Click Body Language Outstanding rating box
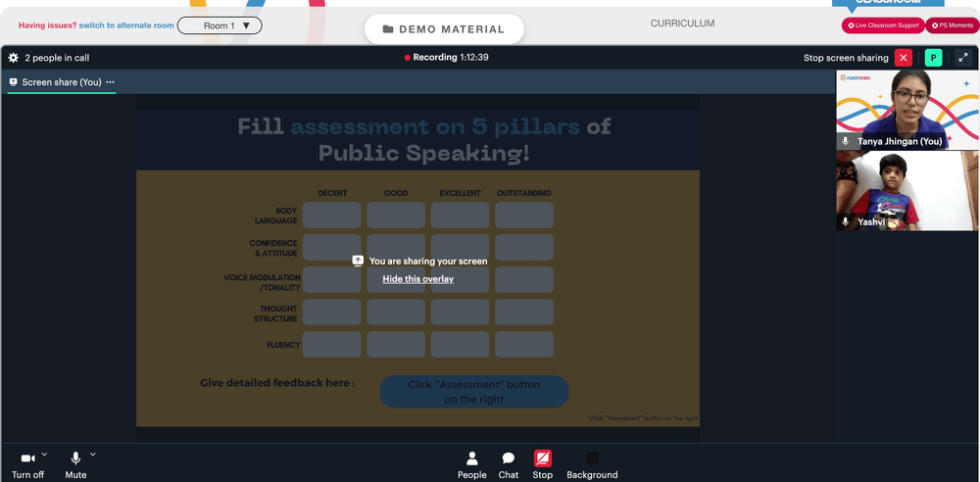This screenshot has width=980, height=482. (x=524, y=216)
